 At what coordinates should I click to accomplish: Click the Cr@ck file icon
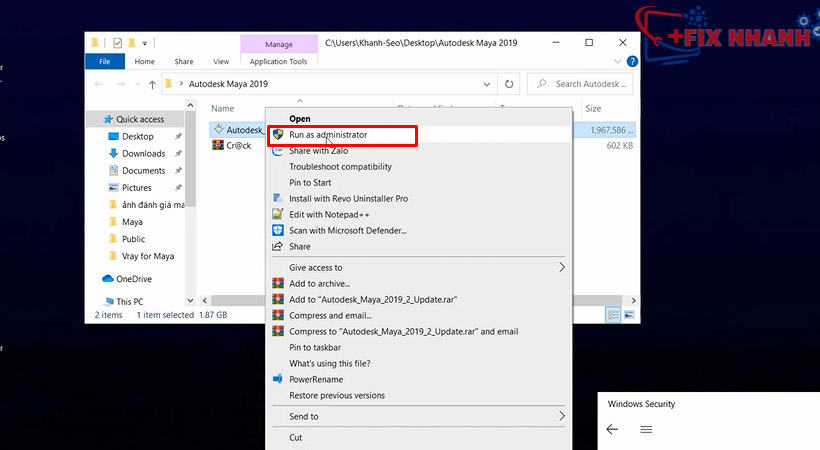coord(217,145)
